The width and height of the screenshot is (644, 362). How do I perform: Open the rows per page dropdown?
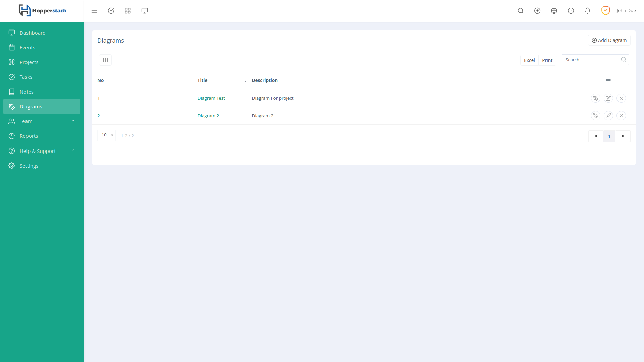(107, 135)
